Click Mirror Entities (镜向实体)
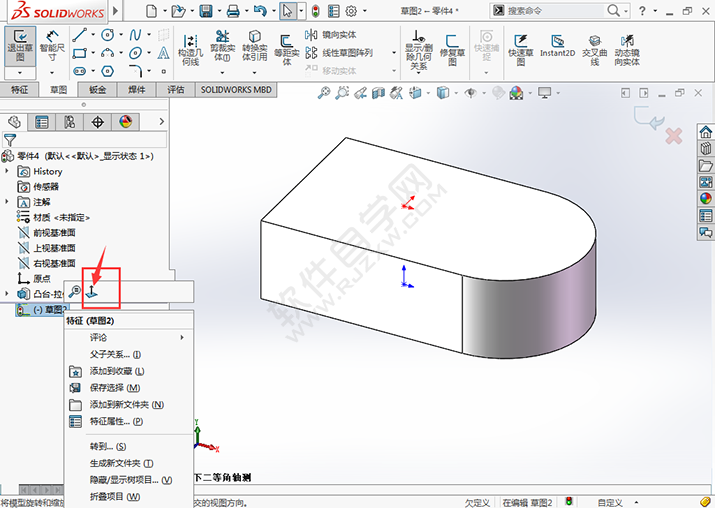 tap(331, 35)
